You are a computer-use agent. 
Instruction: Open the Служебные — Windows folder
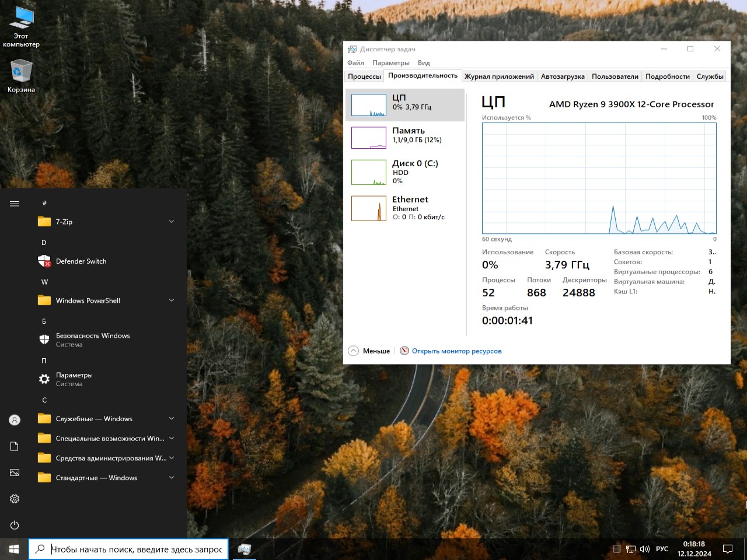point(107,419)
